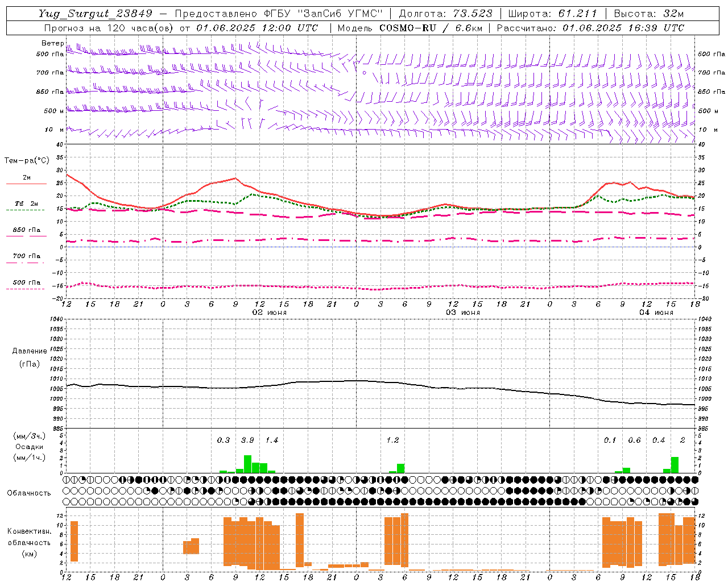The width and height of the screenshot is (728, 582).
Task: Select the (гПа) unit under Давление
Action: pos(30,364)
